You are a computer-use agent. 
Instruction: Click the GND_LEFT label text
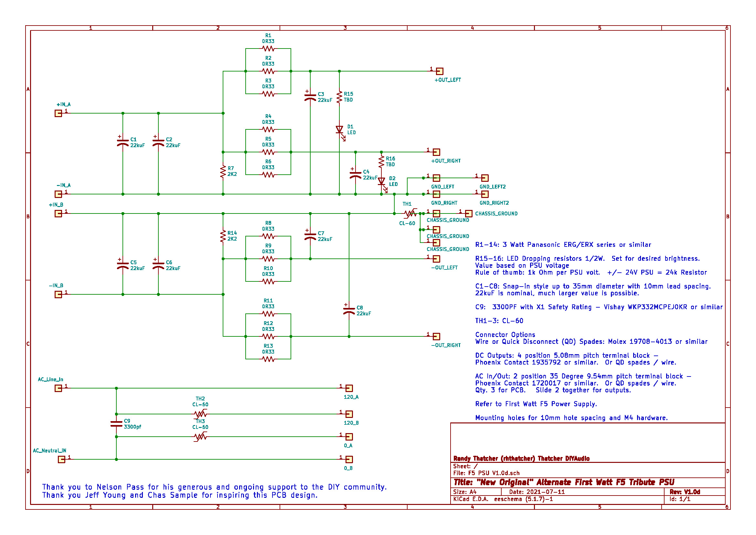coord(442,187)
